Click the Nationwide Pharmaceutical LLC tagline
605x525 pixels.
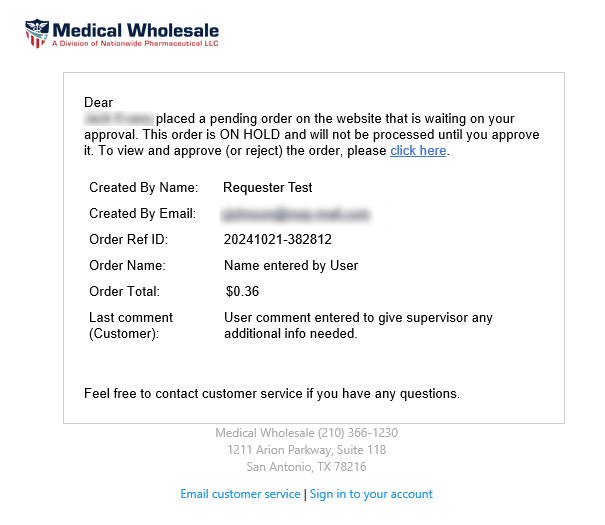tap(135, 44)
